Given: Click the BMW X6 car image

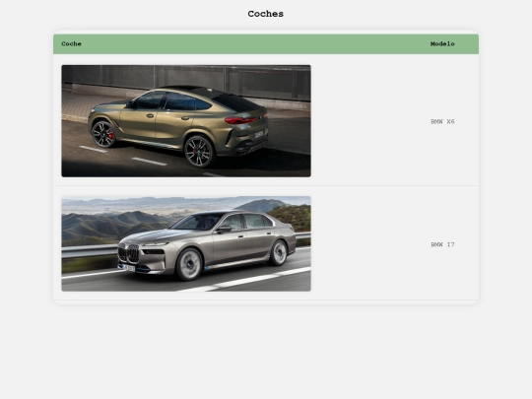Looking at the screenshot, I should 186,121.
